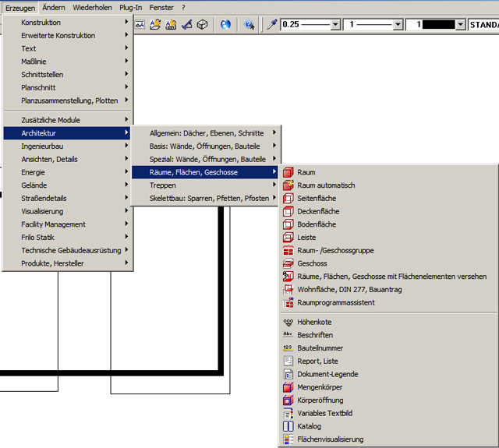Open the line type dropdown showing 1
Image resolution: width=499 pixels, height=448 pixels.
398,25
